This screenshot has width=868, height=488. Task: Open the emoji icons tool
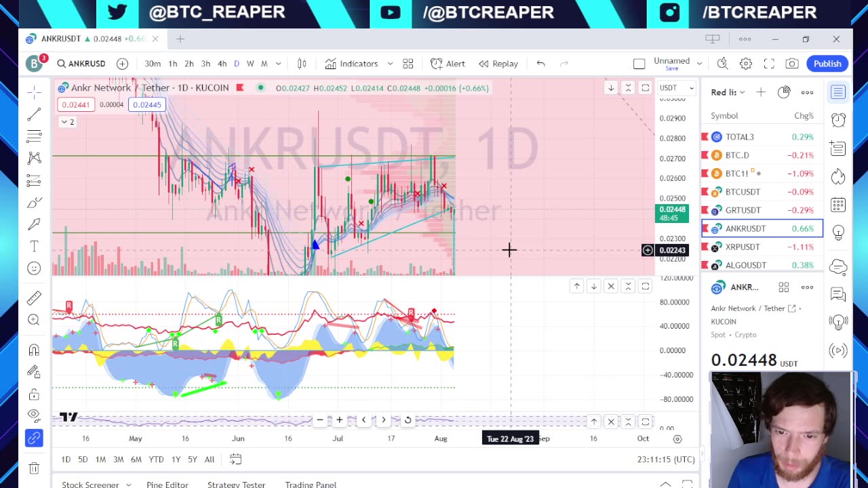pyautogui.click(x=34, y=269)
